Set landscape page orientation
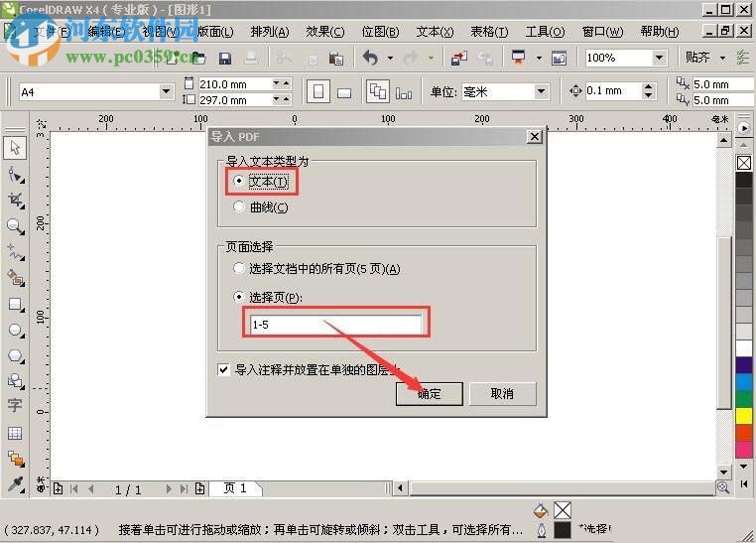 point(344,92)
